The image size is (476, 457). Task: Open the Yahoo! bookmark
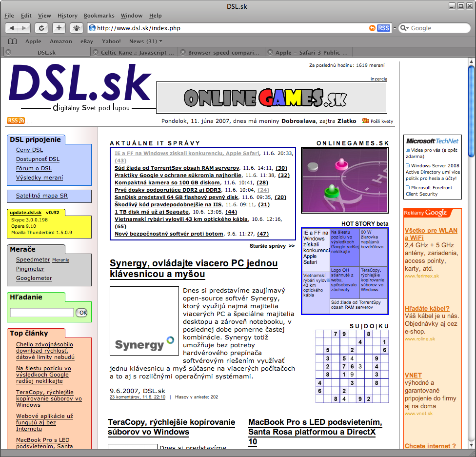tap(111, 41)
